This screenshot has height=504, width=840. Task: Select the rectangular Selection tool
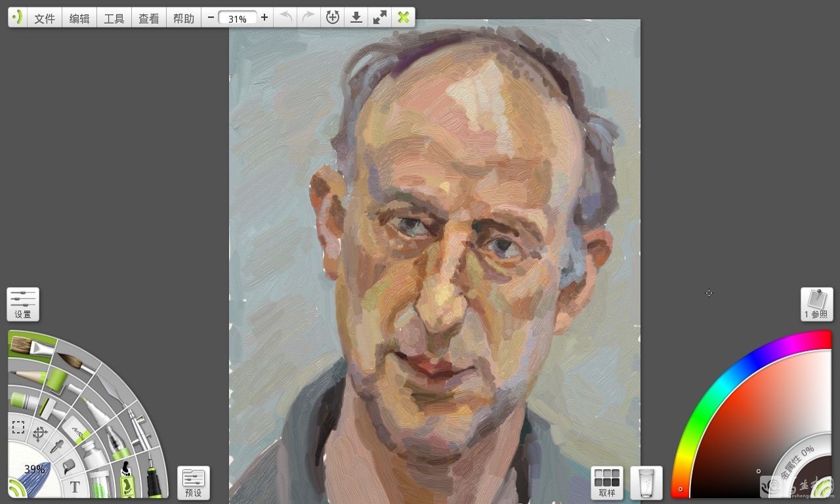point(20,427)
